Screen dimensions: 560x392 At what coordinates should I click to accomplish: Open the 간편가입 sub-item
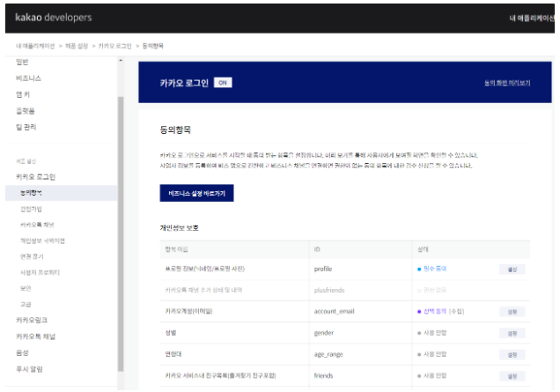[x=31, y=209]
